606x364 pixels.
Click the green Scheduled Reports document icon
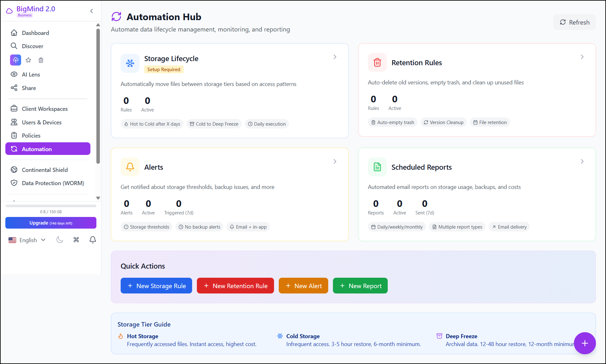(x=377, y=167)
